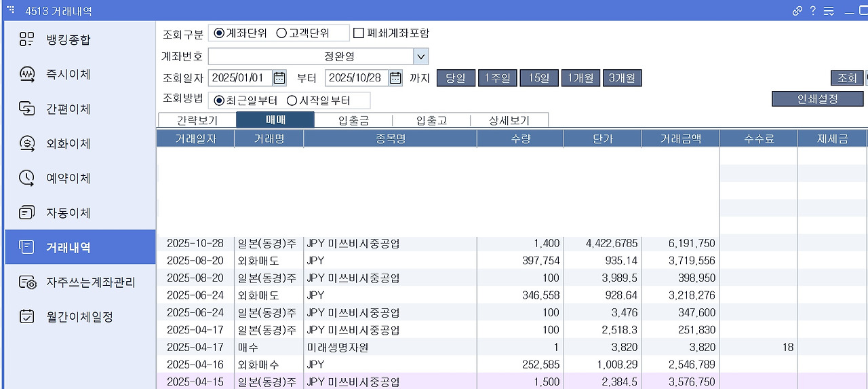Click 제세금 column header
The height and width of the screenshot is (389, 868).
click(x=832, y=138)
